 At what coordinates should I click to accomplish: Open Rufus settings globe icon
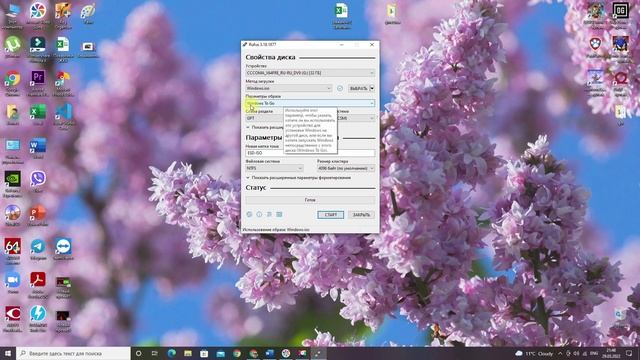point(249,214)
